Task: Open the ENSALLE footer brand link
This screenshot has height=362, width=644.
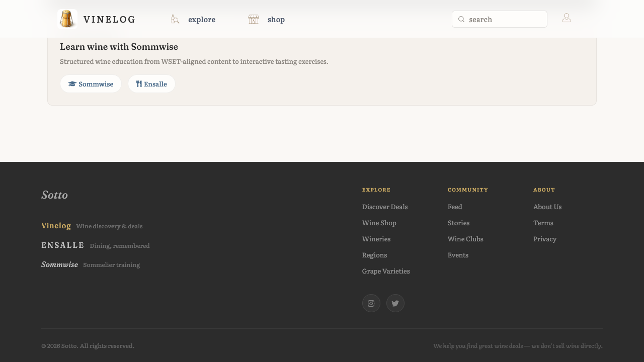Action: pyautogui.click(x=63, y=245)
